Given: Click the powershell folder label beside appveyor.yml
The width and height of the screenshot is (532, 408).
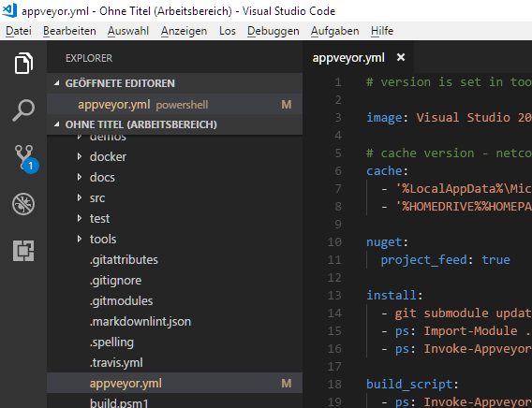Looking at the screenshot, I should coord(183,105).
